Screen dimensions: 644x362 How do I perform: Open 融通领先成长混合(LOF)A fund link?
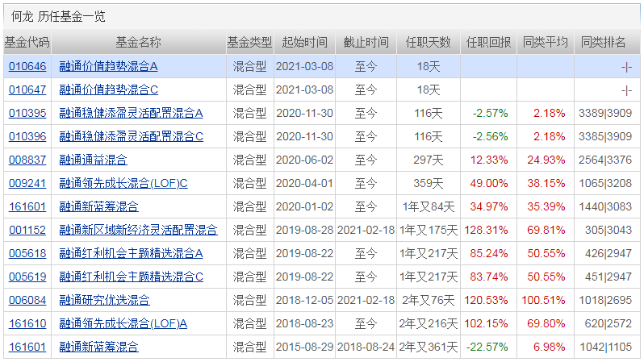pos(123,323)
